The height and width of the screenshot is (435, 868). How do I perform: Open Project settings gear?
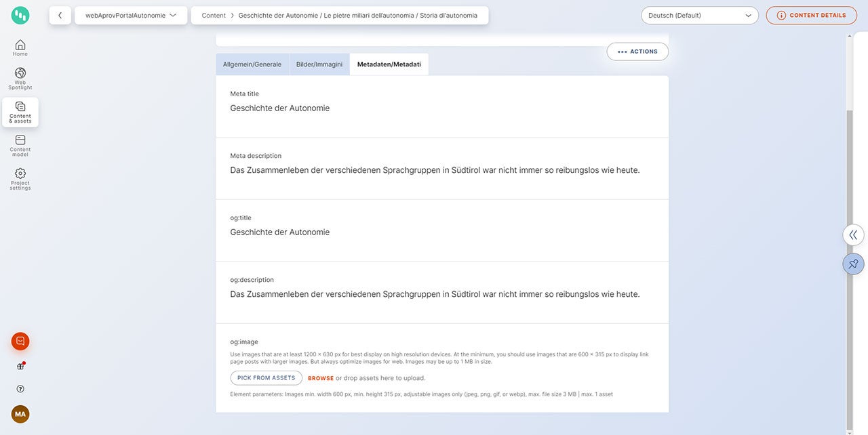(x=20, y=179)
